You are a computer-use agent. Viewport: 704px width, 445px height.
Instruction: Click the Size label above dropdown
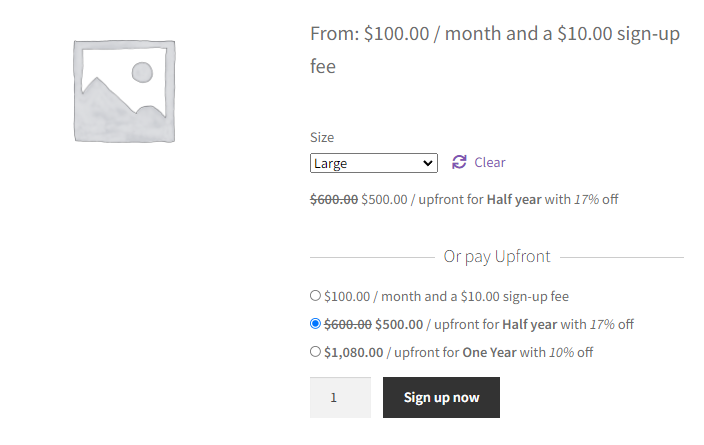tap(322, 137)
